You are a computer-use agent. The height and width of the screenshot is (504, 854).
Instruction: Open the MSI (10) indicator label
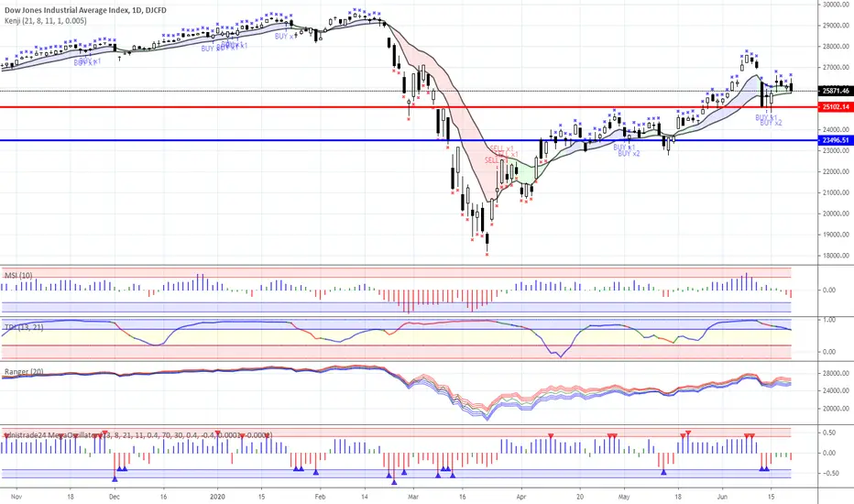click(18, 275)
